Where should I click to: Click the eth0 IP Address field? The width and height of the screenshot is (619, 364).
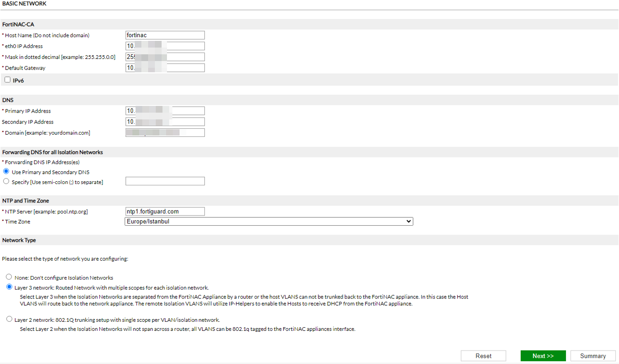click(x=165, y=46)
